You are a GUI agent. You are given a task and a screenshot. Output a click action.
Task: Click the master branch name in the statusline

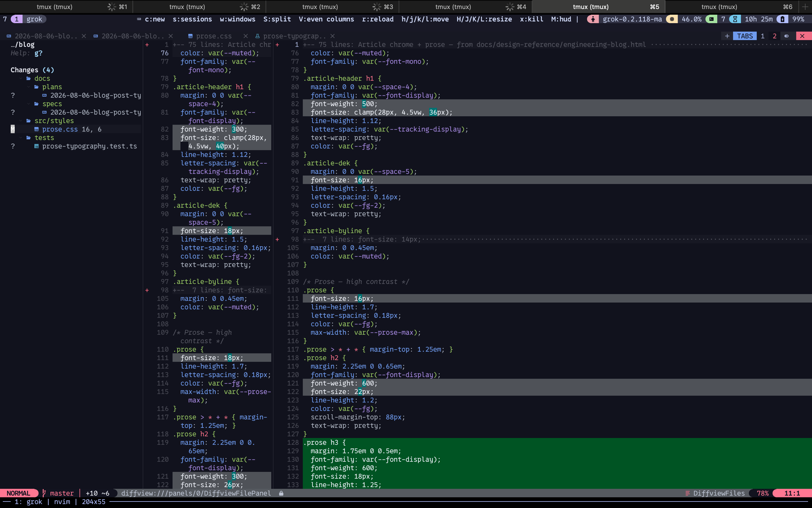[x=62, y=493]
